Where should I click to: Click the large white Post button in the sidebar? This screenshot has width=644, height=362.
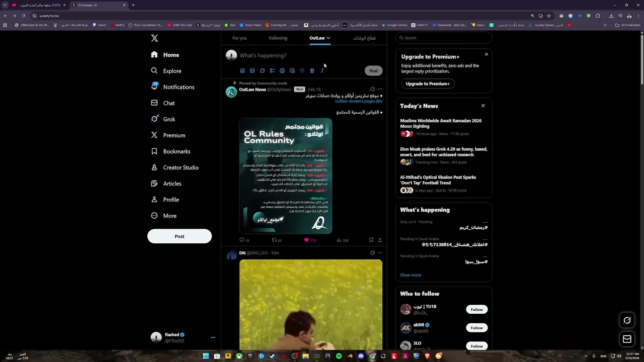coord(180,236)
